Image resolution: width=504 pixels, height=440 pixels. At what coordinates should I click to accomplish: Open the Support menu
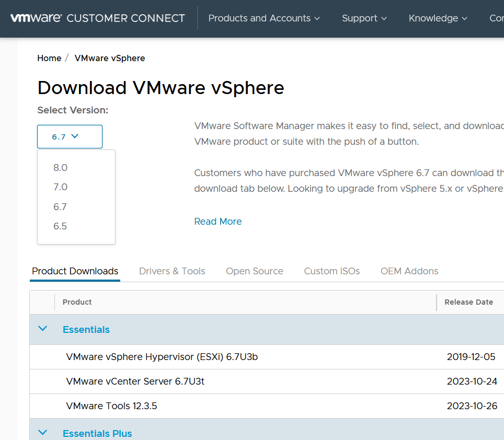pyautogui.click(x=364, y=18)
